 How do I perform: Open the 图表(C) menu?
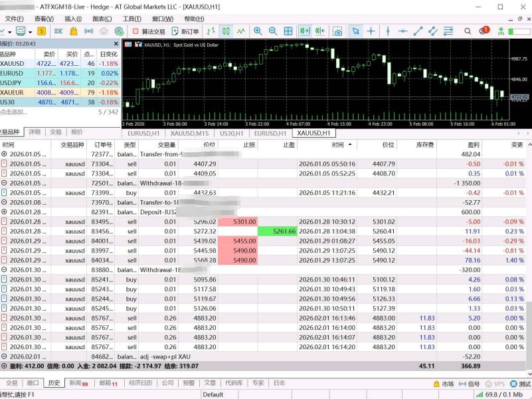tap(102, 19)
